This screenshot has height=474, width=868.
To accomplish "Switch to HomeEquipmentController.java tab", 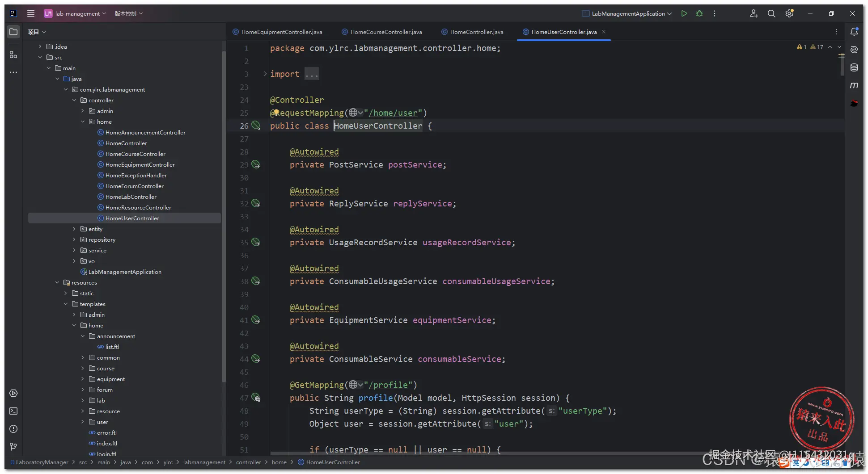I will click(278, 32).
